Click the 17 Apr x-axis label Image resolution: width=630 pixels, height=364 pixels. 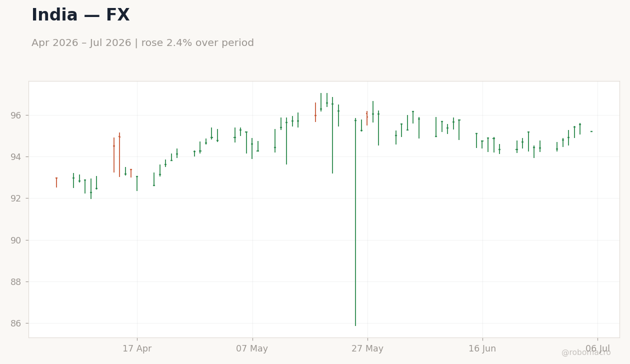click(x=137, y=349)
